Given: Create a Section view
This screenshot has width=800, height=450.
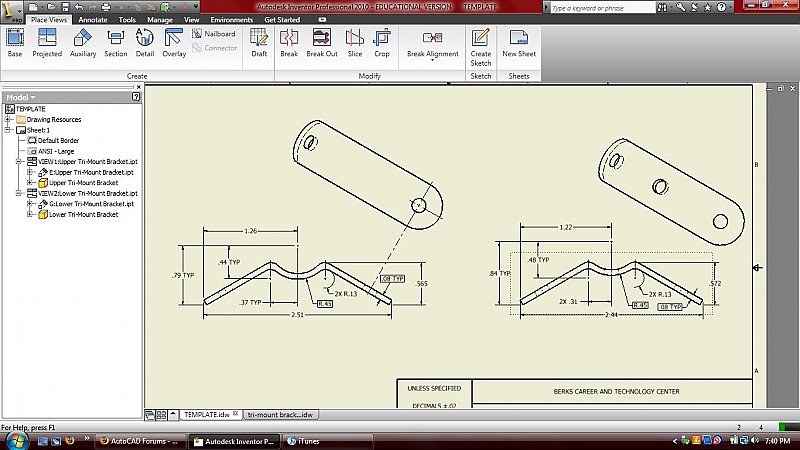Looking at the screenshot, I should point(116,43).
